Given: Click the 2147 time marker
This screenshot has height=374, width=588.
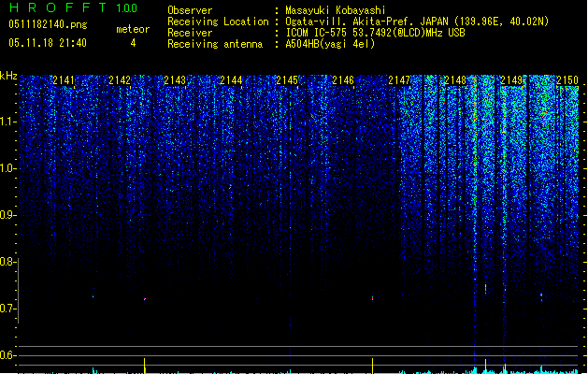Looking at the screenshot, I should (399, 80).
